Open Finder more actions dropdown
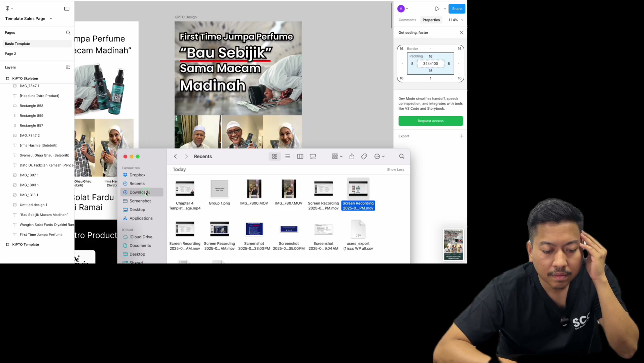644x363 pixels. (x=380, y=156)
